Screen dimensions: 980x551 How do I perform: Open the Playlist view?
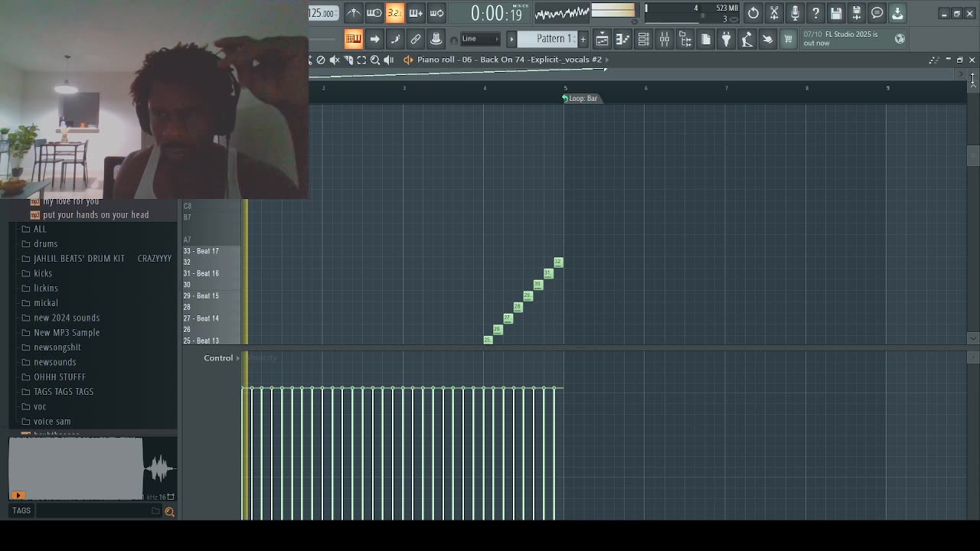pos(603,39)
